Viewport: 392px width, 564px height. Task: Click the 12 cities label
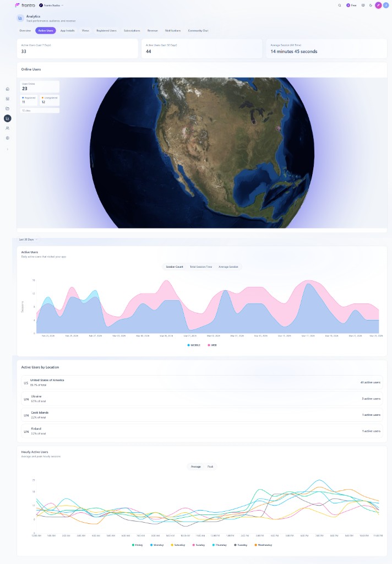click(26, 111)
